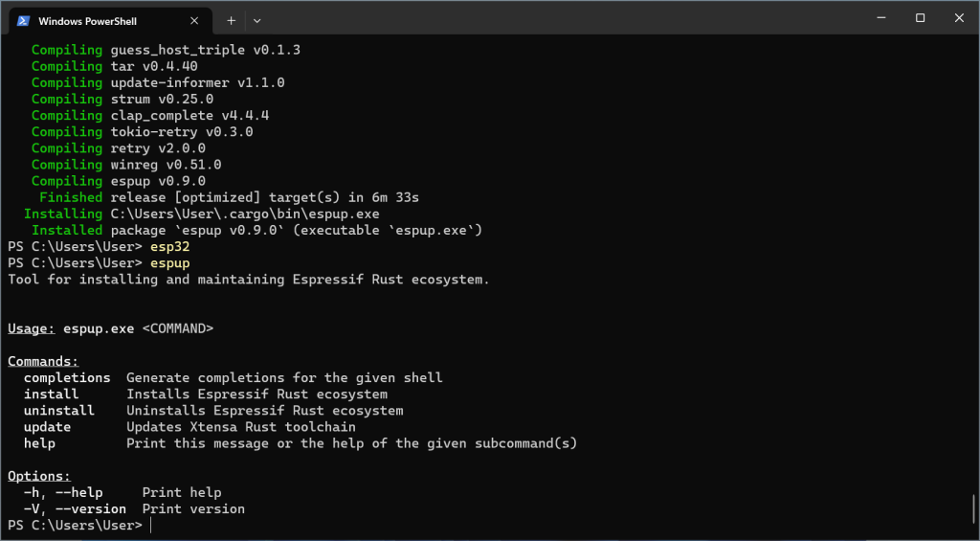The height and width of the screenshot is (541, 980).
Task: Open a new tab with the plus button
Action: pyautogui.click(x=231, y=20)
